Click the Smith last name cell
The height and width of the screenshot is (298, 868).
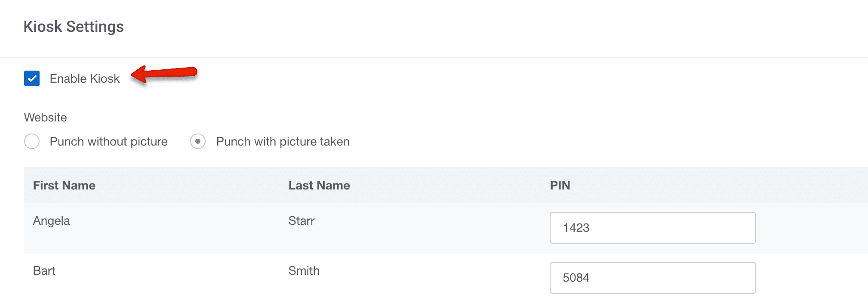coord(304,271)
